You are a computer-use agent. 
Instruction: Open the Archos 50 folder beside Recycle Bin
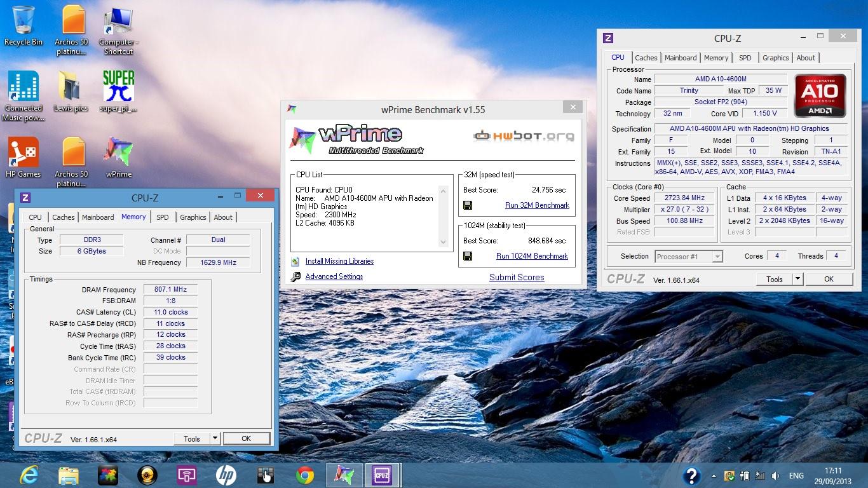71,30
